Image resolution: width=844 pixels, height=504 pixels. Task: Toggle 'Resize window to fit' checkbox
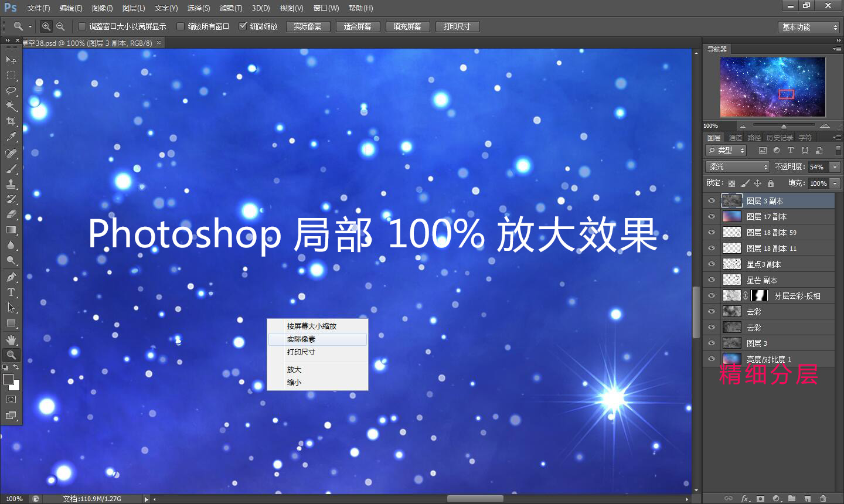click(x=82, y=26)
